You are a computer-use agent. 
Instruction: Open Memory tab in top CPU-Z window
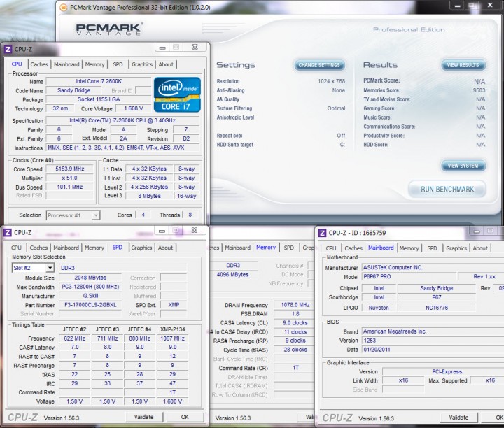tap(94, 64)
